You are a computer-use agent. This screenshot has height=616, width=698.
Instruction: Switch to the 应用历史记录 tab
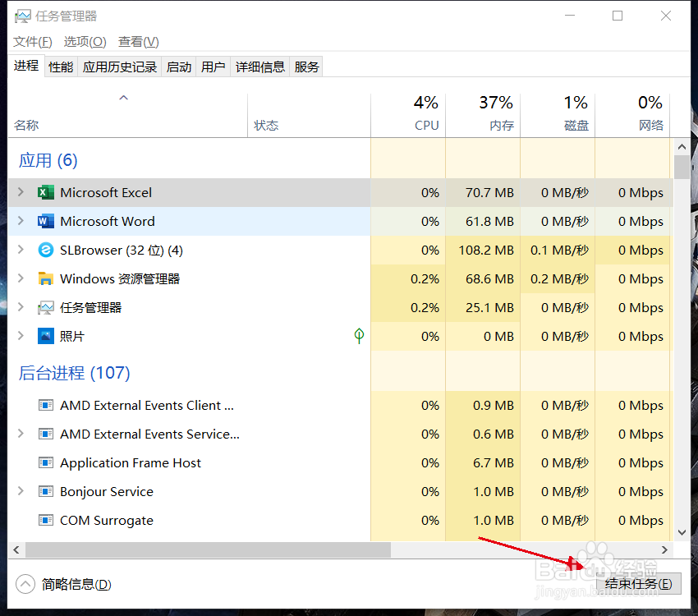[120, 67]
